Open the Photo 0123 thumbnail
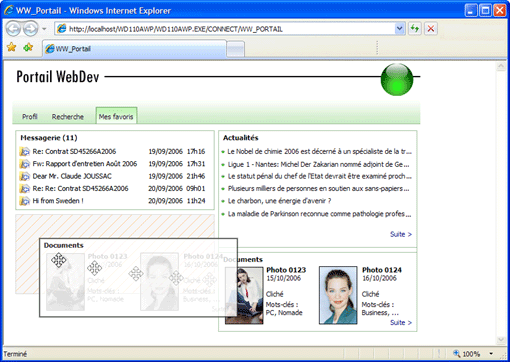Image resolution: width=510 pixels, height=362 pixels. [244, 295]
